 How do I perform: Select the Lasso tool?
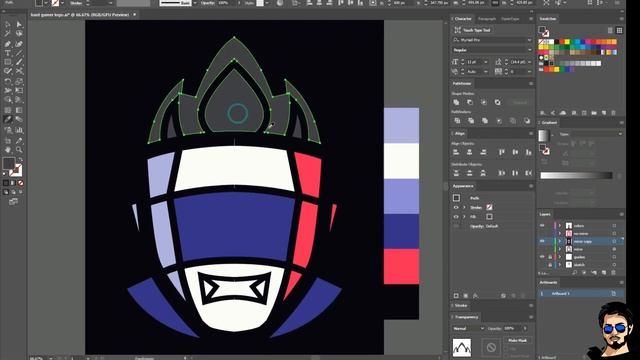(19, 34)
